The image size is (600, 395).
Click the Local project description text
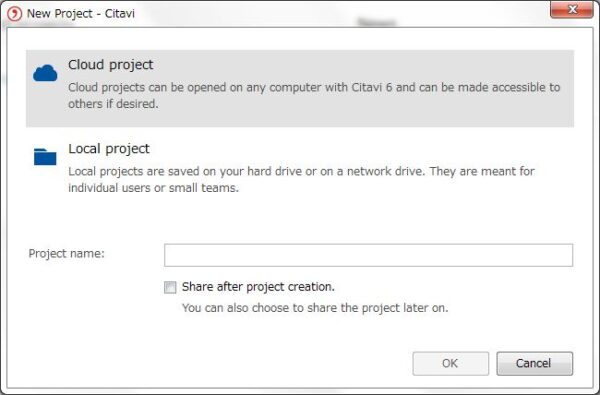pyautogui.click(x=301, y=180)
